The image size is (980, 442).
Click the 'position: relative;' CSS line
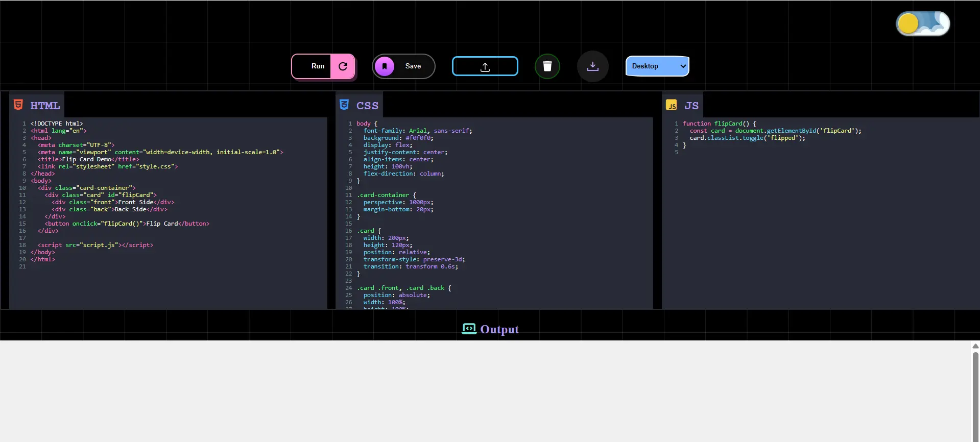click(397, 252)
